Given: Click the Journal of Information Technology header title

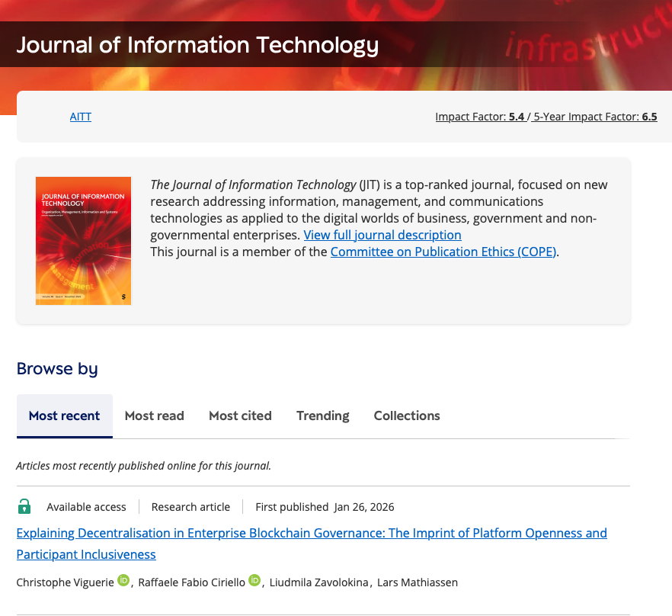Looking at the screenshot, I should pos(197,45).
